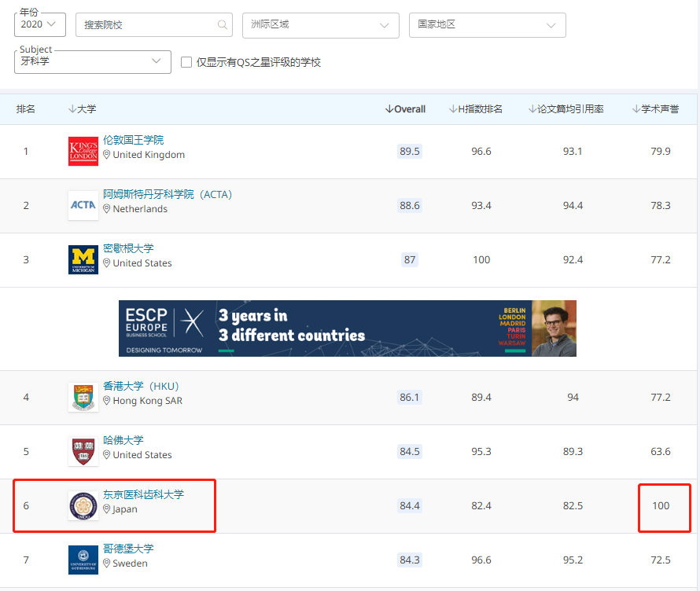The width and height of the screenshot is (700, 591).
Task: Open the 洲际区域 dropdown
Action: coord(321,25)
